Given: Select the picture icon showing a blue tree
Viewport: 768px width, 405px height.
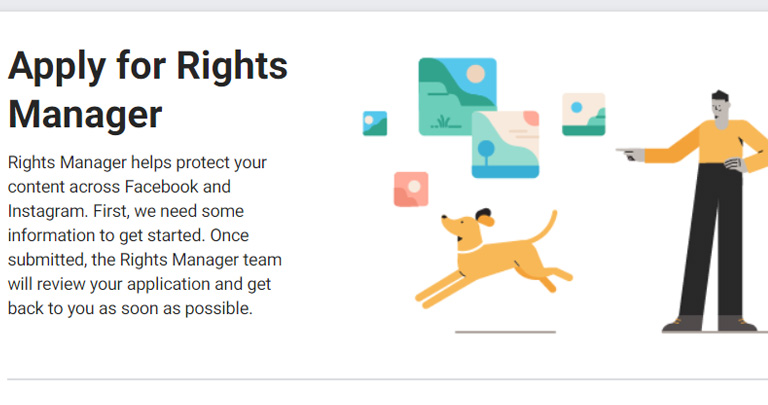Looking at the screenshot, I should (505, 146).
